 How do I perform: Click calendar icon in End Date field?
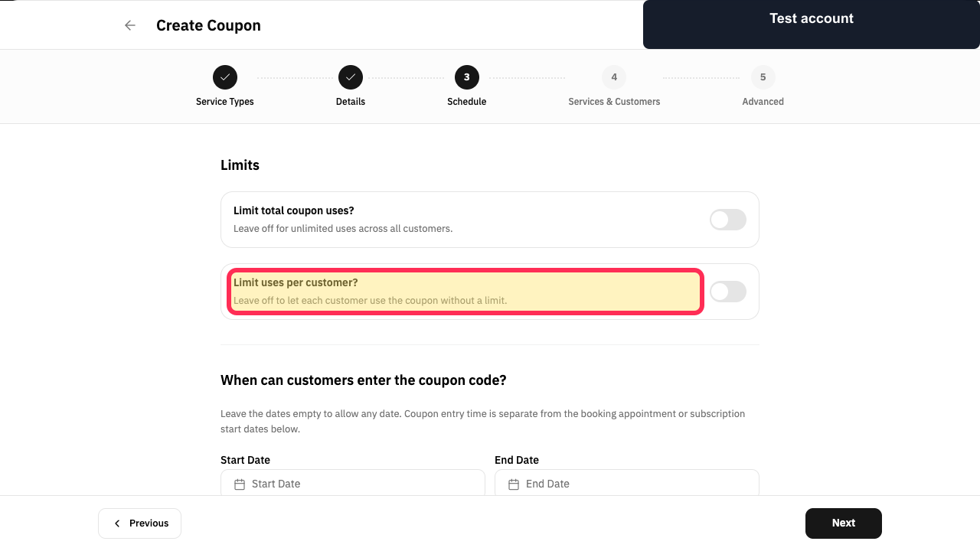click(x=514, y=484)
